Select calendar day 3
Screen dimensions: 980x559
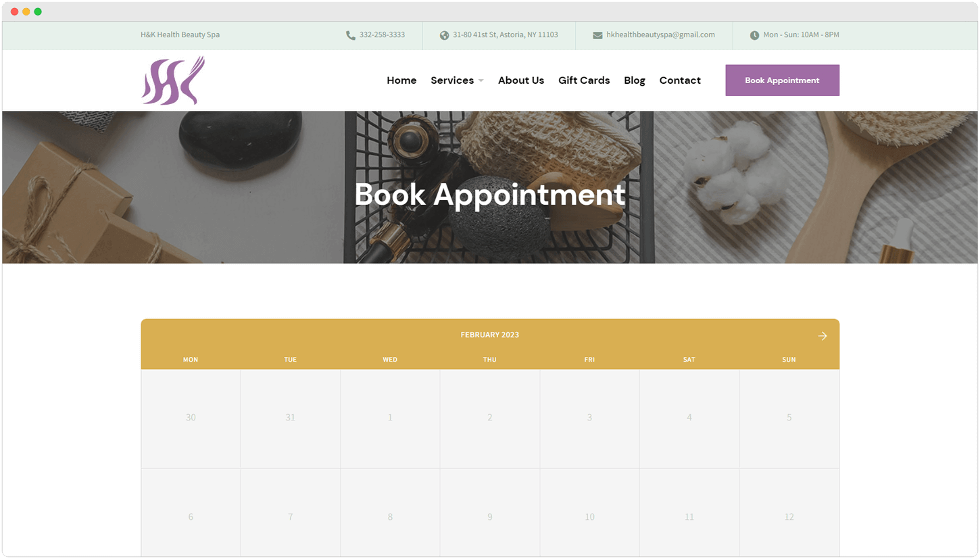(x=589, y=418)
